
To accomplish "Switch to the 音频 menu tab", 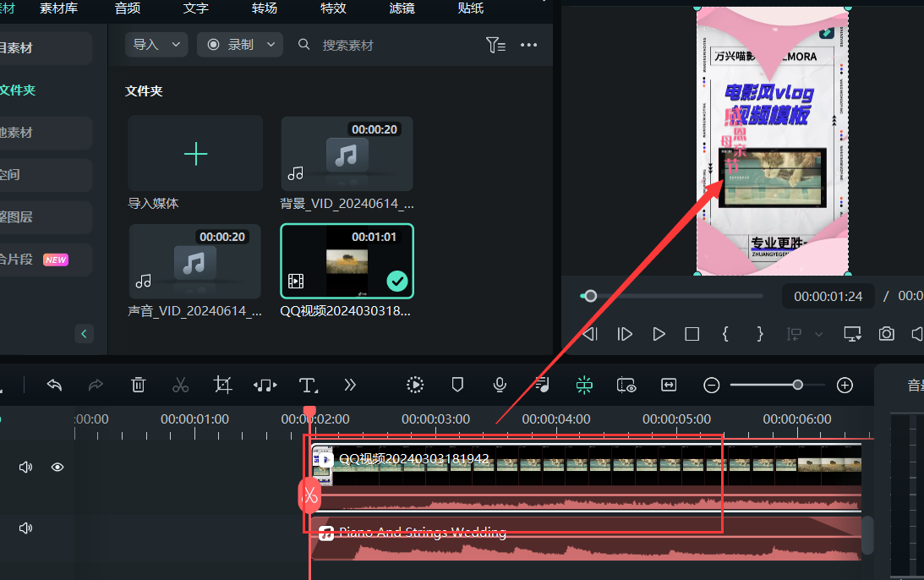I will [126, 8].
